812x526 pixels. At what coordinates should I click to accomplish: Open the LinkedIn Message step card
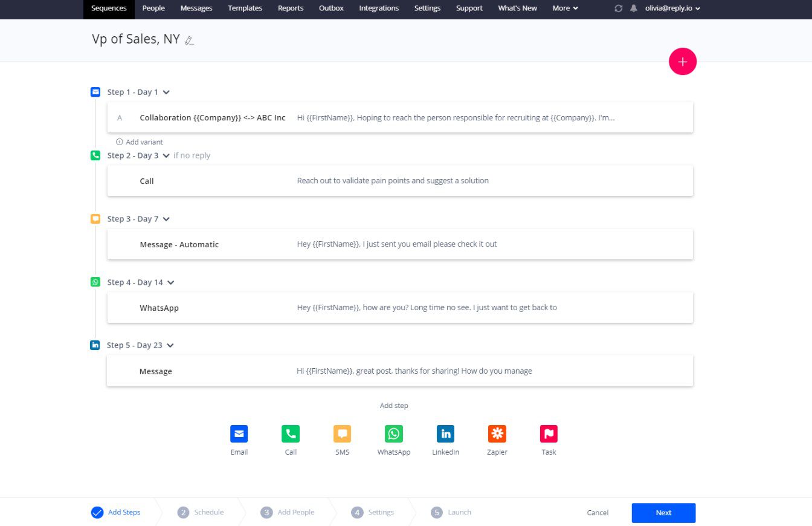point(400,371)
